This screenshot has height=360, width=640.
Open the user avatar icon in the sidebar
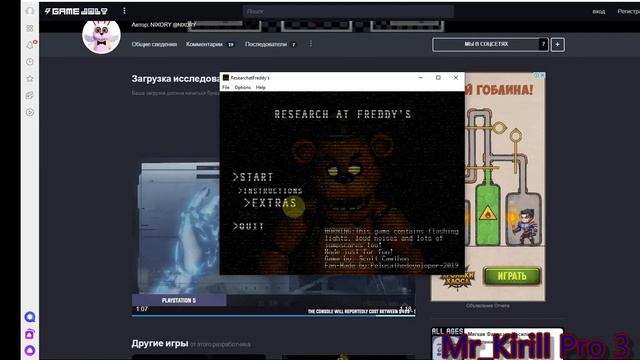point(30,11)
